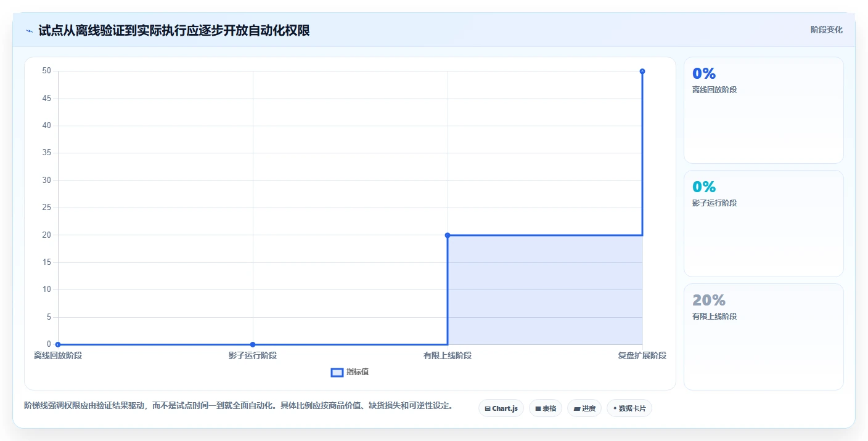Click the 有限上线阶段 x-axis label

pyautogui.click(x=448, y=356)
